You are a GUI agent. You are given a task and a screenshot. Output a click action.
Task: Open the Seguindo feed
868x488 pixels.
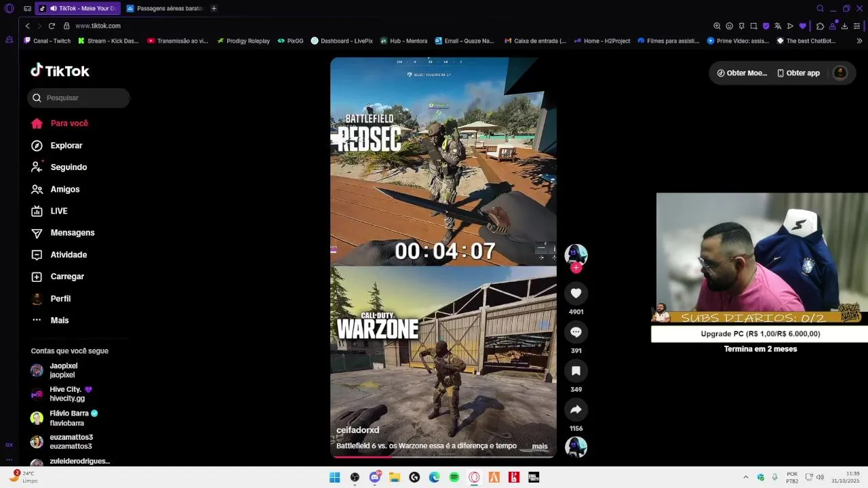click(59, 167)
